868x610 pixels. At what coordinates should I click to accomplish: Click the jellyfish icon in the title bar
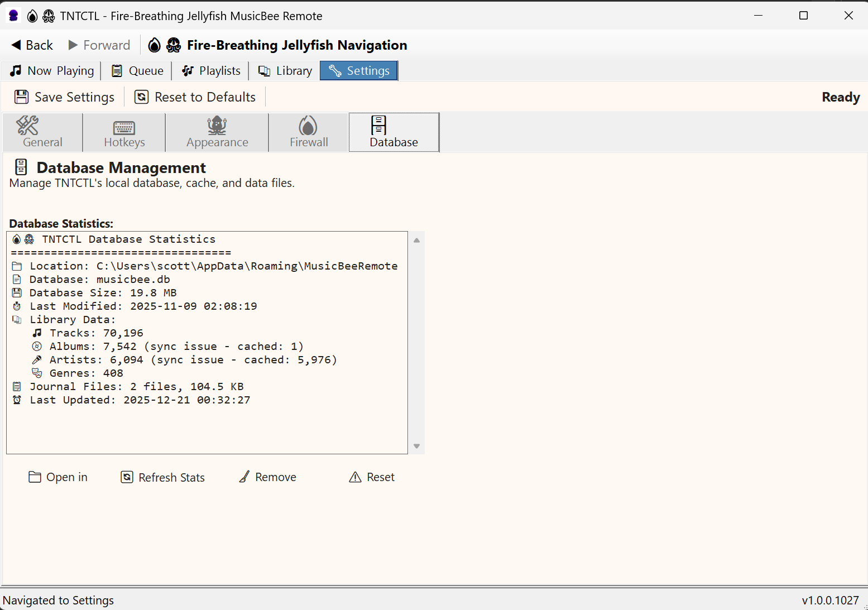(x=12, y=16)
